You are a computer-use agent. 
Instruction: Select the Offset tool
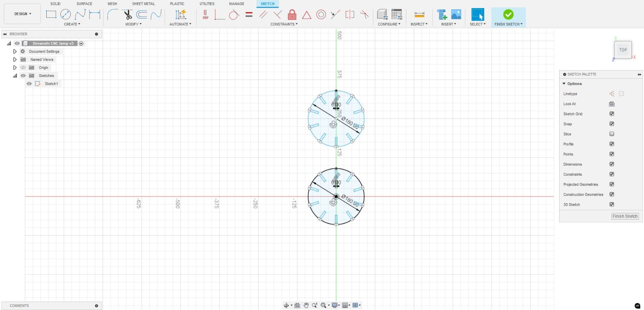(142, 15)
